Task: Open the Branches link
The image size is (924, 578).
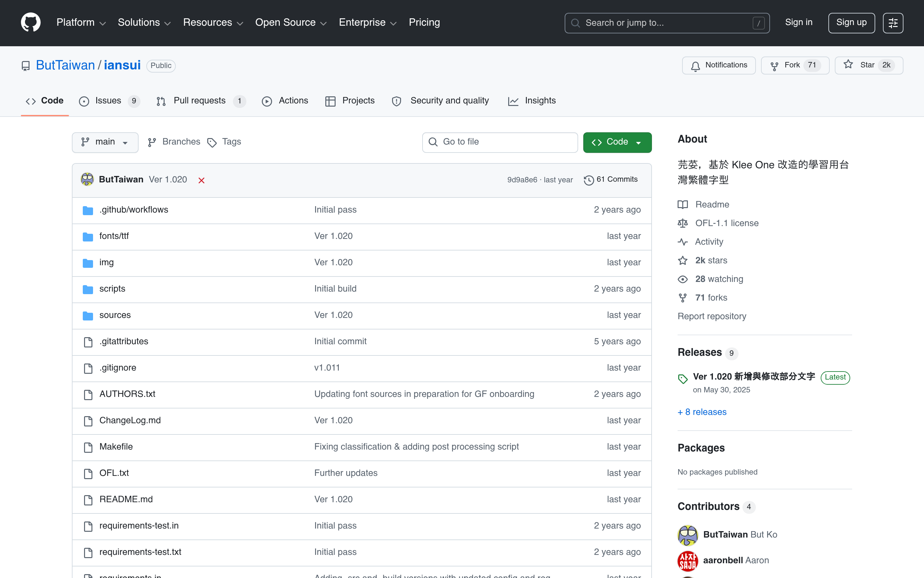Action: coord(174,142)
